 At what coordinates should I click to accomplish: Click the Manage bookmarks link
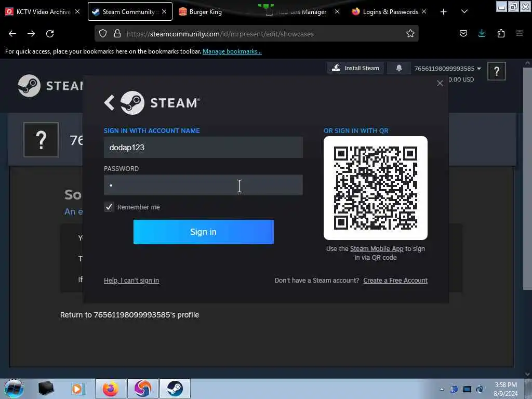(x=232, y=51)
